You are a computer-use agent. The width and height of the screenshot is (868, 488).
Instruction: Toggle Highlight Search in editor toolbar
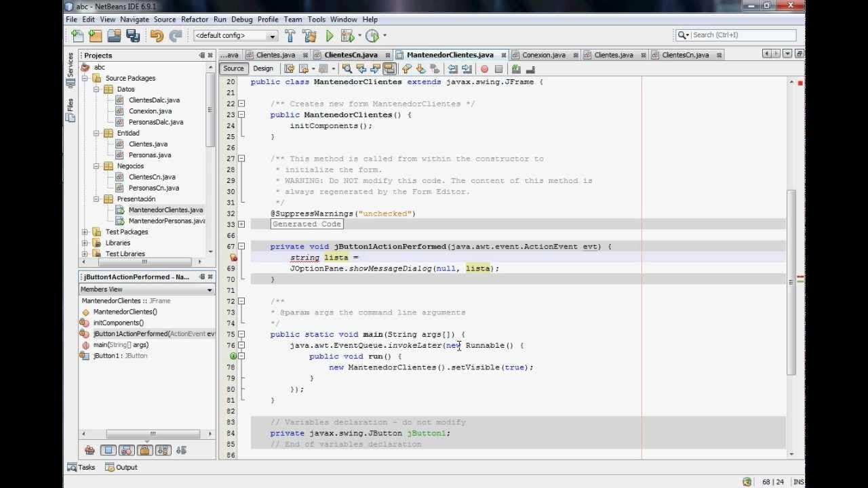point(389,68)
